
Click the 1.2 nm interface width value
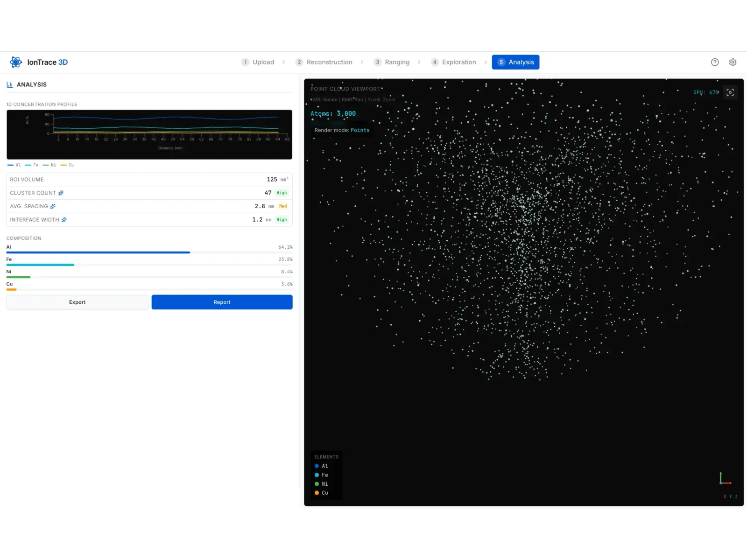click(x=262, y=220)
